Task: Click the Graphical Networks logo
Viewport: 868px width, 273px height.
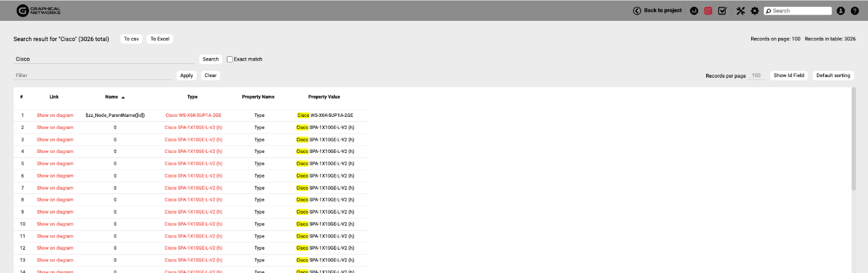Action: click(x=39, y=10)
